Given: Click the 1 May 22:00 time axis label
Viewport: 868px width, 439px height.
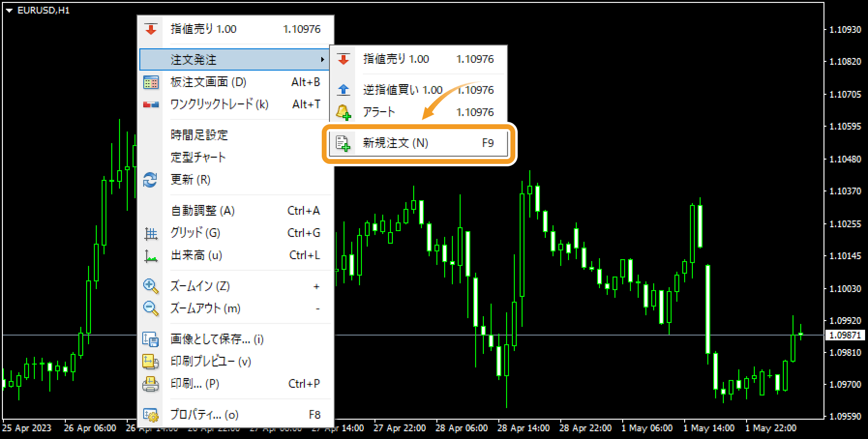Looking at the screenshot, I should tap(771, 428).
